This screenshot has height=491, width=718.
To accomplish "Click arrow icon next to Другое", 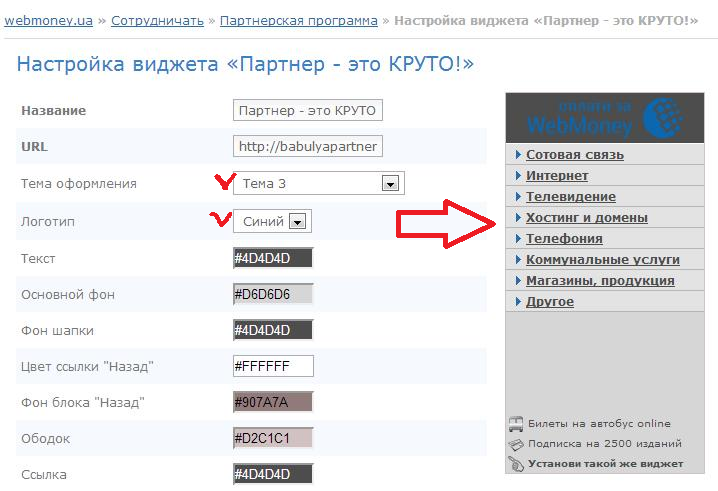I will pyautogui.click(x=518, y=302).
